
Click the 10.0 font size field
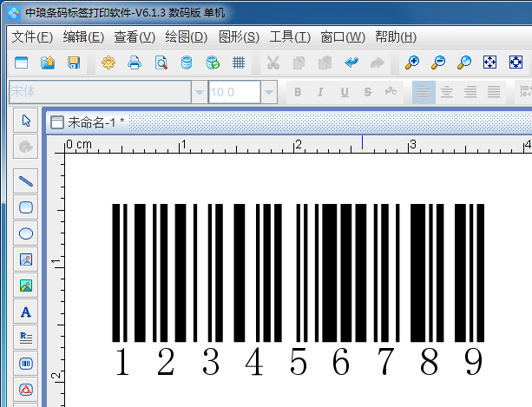pos(234,92)
